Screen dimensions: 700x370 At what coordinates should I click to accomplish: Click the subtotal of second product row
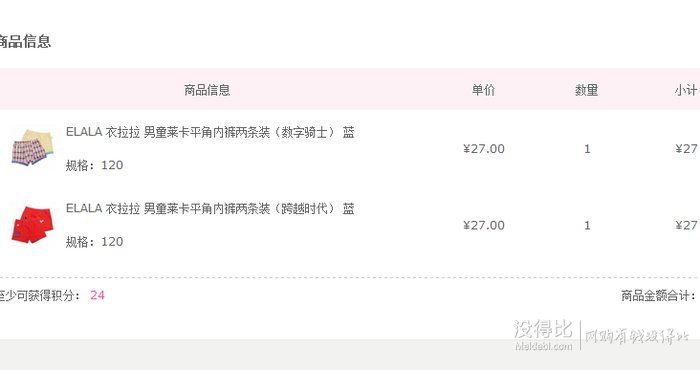tap(688, 225)
